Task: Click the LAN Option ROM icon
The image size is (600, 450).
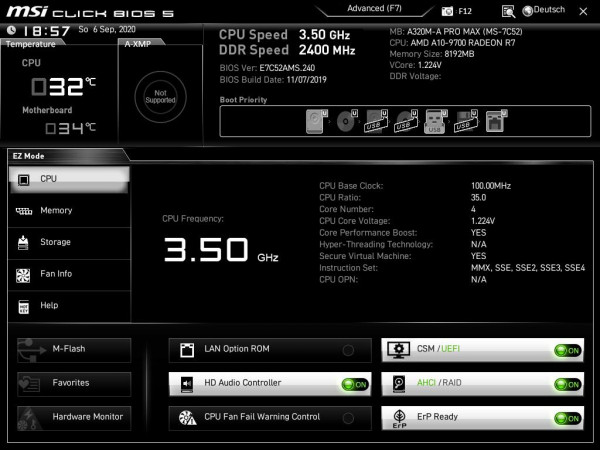Action: pos(187,350)
